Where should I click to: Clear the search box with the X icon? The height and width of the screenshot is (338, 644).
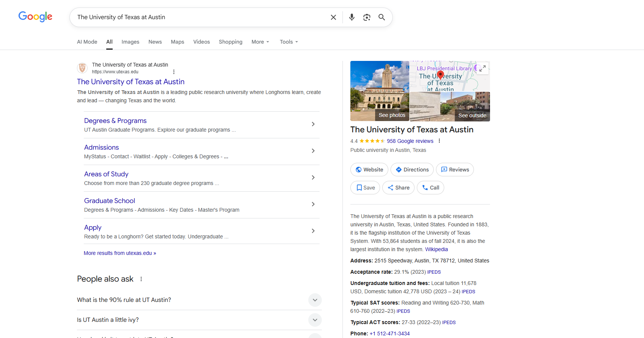pos(333,17)
